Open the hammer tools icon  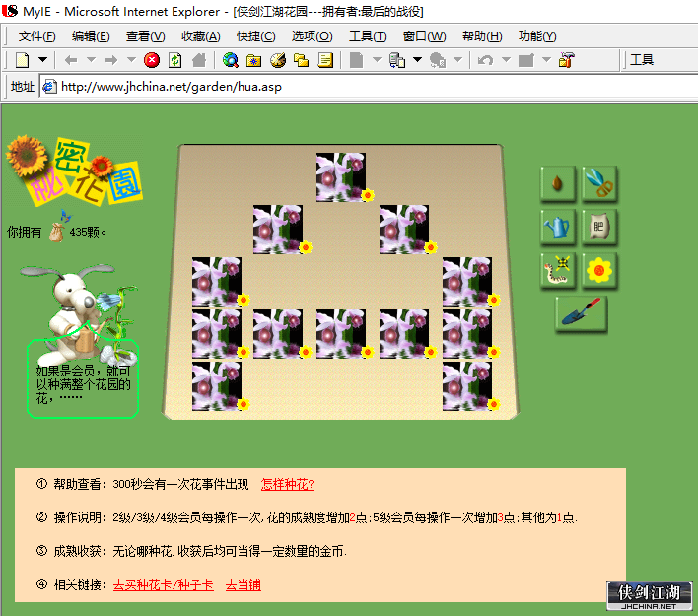pyautogui.click(x=567, y=60)
